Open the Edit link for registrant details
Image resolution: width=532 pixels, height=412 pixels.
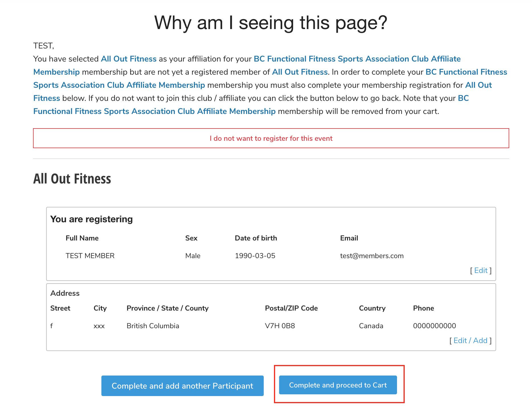pos(481,270)
